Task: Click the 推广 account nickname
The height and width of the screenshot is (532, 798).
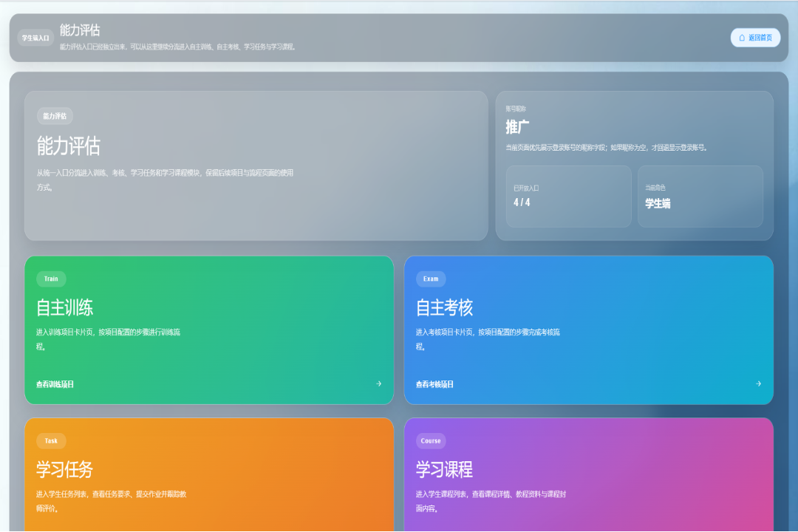Action: tap(517, 127)
